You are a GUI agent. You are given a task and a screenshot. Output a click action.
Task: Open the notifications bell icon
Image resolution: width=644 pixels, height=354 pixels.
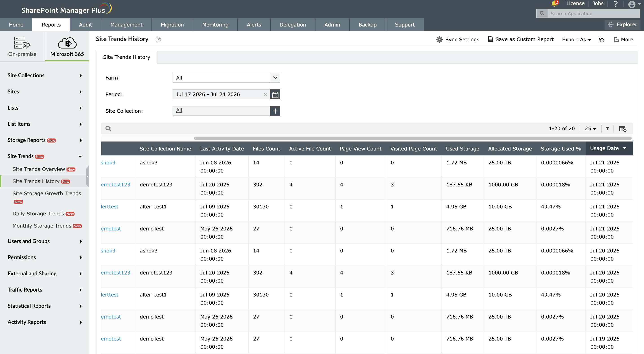coord(554,4)
